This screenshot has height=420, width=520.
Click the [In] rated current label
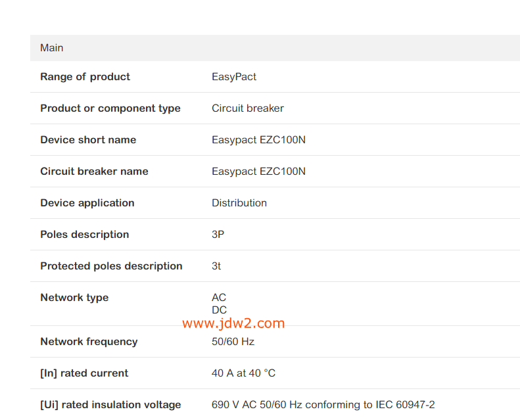pos(84,373)
